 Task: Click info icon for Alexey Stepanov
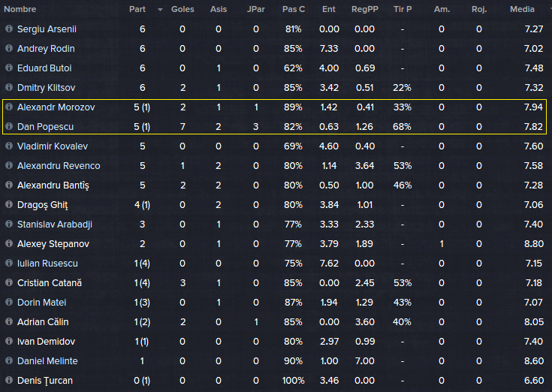coord(9,244)
